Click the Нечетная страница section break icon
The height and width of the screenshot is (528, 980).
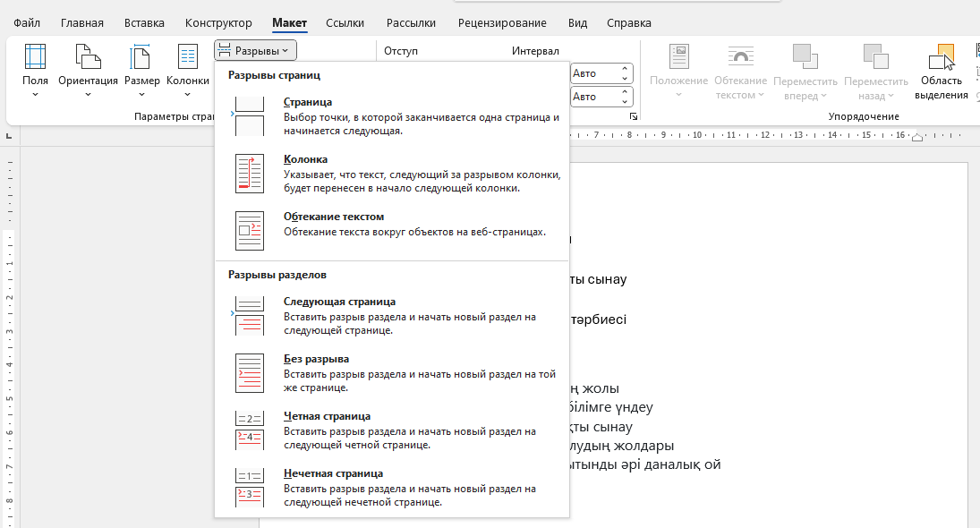tap(250, 488)
